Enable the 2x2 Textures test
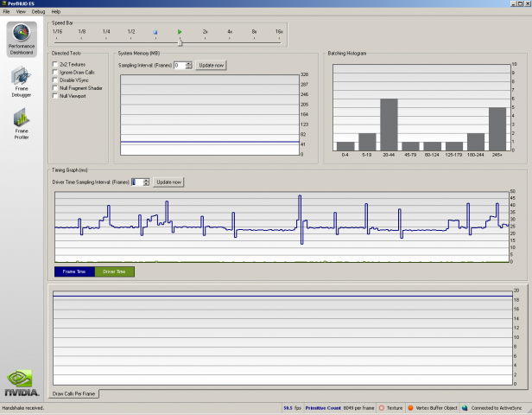 click(x=56, y=65)
